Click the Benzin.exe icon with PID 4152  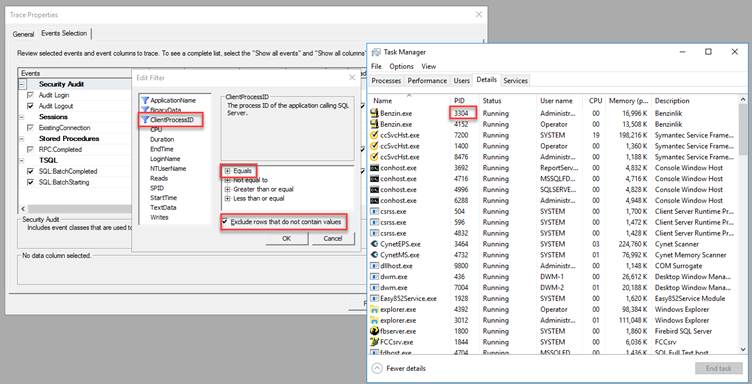click(375, 125)
